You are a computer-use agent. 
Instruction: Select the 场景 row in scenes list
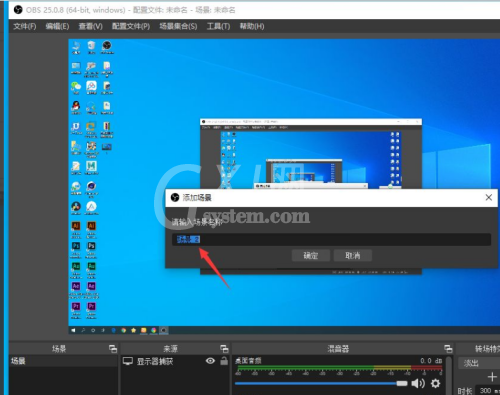pos(63,361)
